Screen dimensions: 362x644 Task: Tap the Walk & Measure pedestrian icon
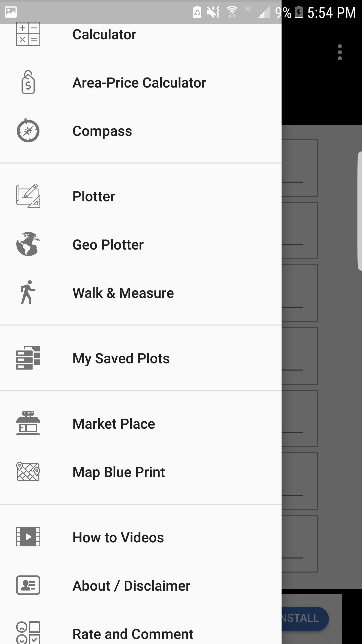point(28,293)
